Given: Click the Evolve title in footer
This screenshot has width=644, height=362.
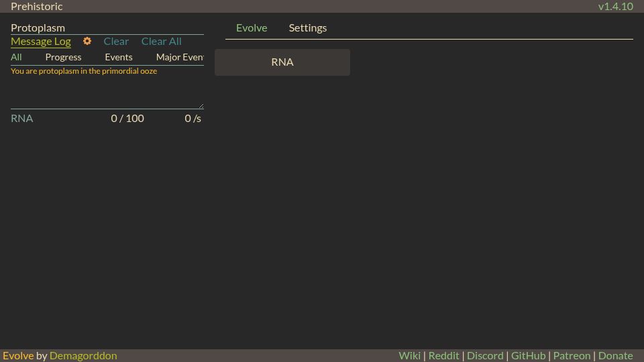Looking at the screenshot, I should [x=18, y=355].
